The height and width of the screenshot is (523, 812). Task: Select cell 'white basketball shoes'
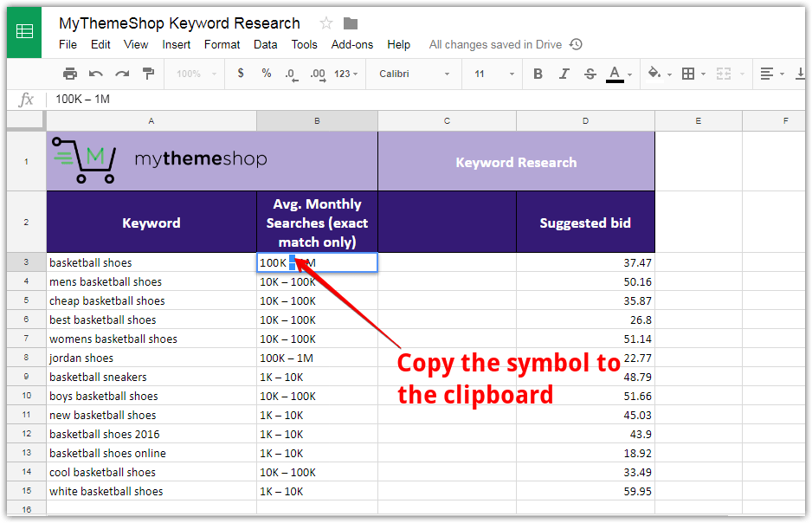[151, 491]
